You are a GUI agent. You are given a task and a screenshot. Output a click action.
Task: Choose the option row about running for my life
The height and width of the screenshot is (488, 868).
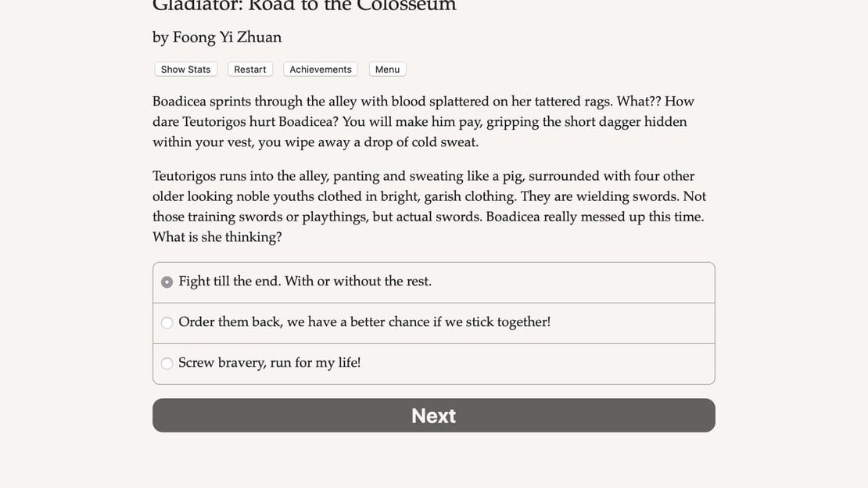pos(433,364)
